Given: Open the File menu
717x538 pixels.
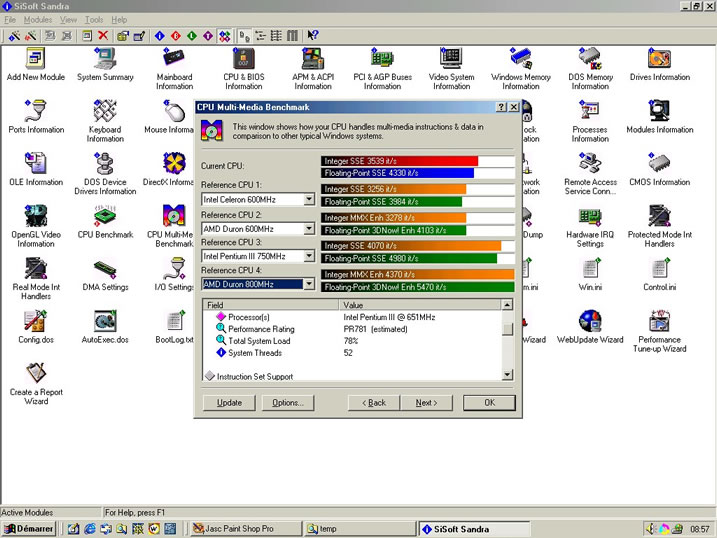Looking at the screenshot, I should tap(10, 20).
